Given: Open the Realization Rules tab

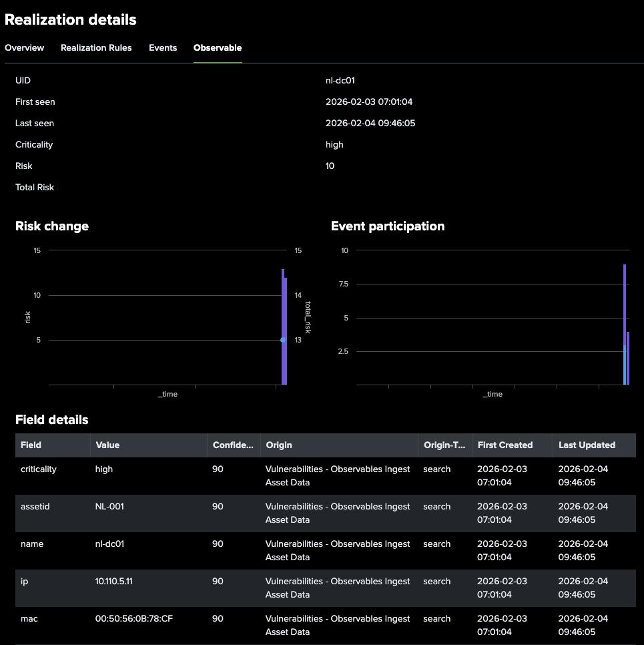Looking at the screenshot, I should click(96, 47).
